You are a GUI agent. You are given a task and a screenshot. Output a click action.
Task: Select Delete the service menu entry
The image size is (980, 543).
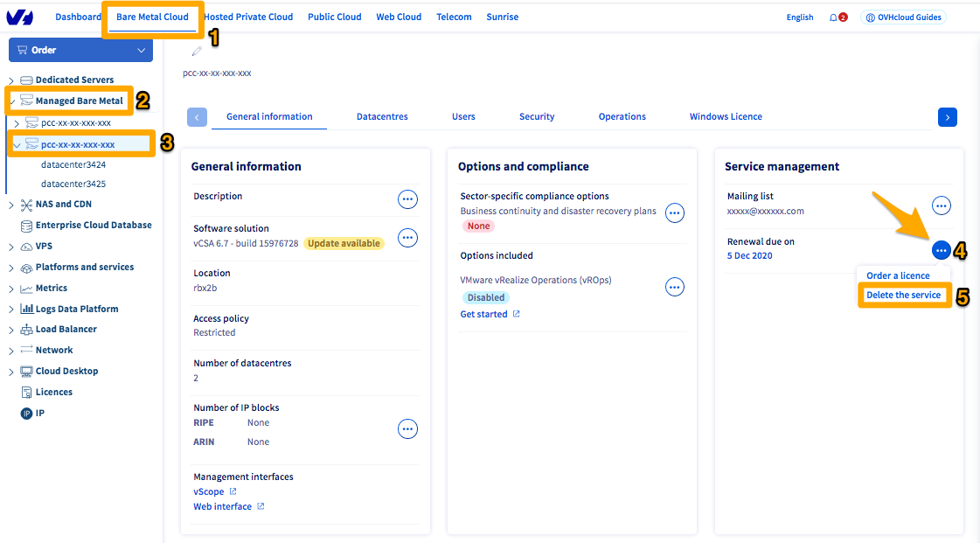point(903,296)
